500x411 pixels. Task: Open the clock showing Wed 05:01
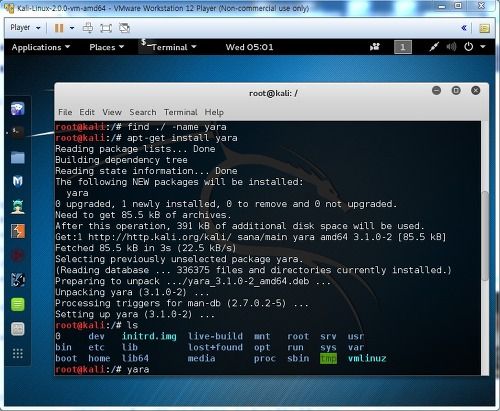249,47
